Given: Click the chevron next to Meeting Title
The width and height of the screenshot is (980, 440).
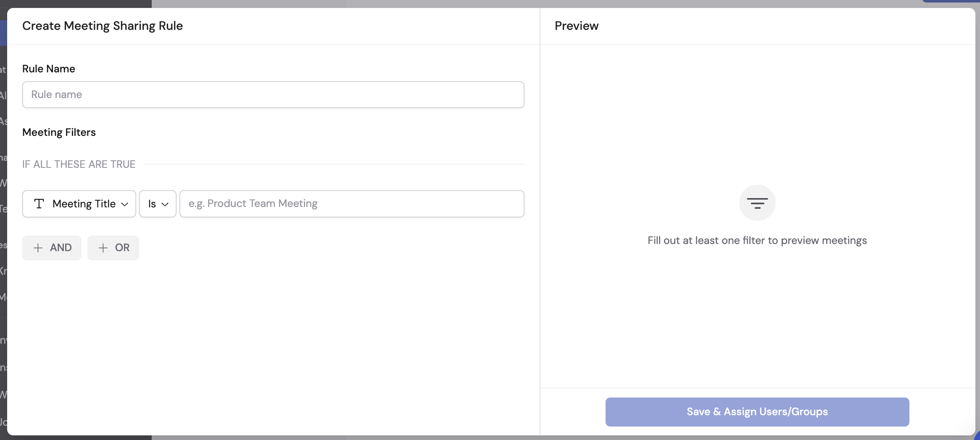Looking at the screenshot, I should click(x=124, y=204).
